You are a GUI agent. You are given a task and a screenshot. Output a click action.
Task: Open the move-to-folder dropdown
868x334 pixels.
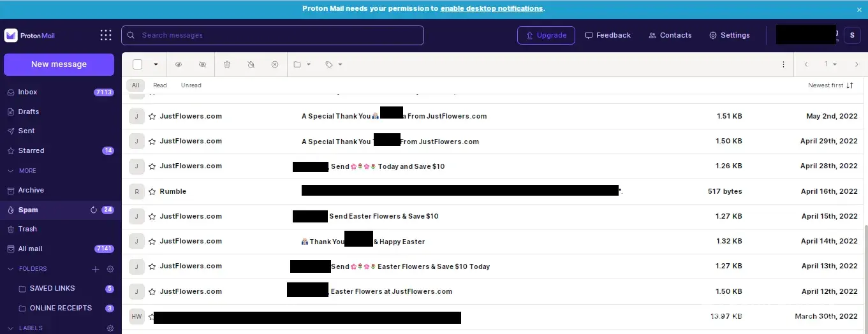coord(302,64)
